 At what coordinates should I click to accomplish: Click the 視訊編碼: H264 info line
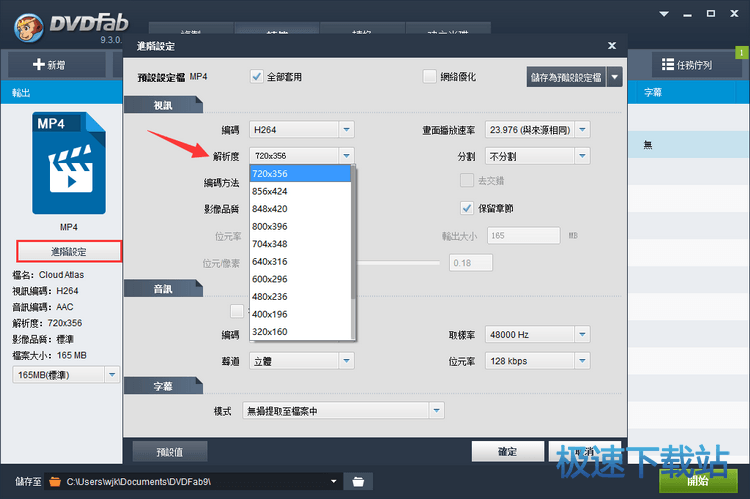[x=45, y=291]
